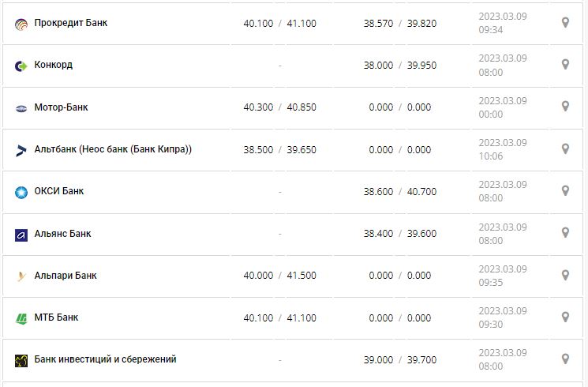Image resolution: width=588 pixels, height=387 pixels.
Task: Click the Банк инвестиций и сбережений logo
Action: pos(21,360)
